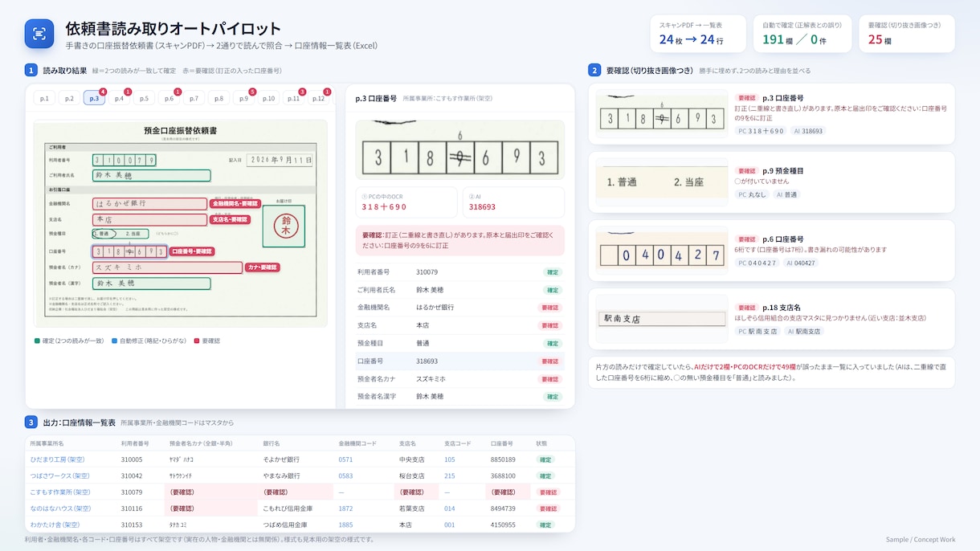980x551 pixels.
Task: Select the 利用者番号 row in detail panel
Action: (x=459, y=272)
